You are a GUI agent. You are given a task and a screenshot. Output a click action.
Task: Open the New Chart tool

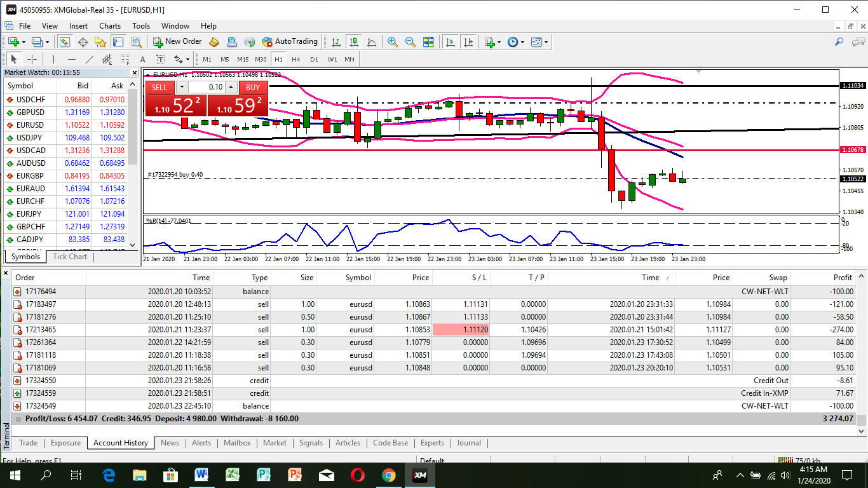pos(13,42)
